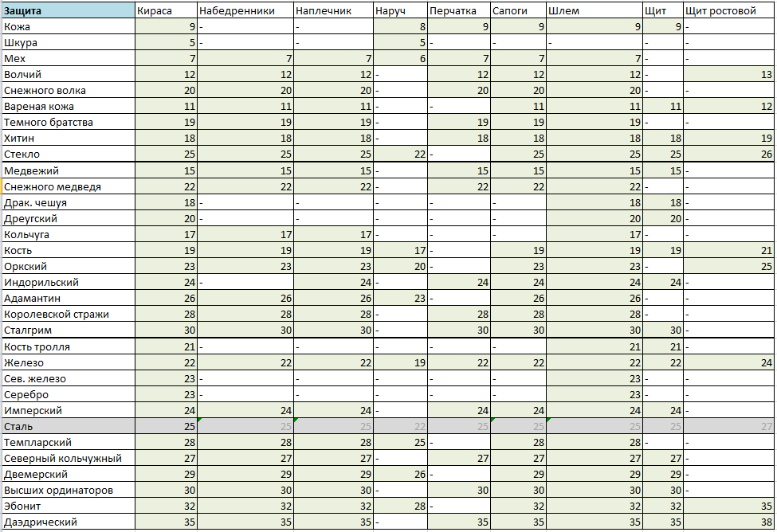Select the 'Королевской стражи' row label
The height and width of the screenshot is (532, 777).
pos(69,314)
